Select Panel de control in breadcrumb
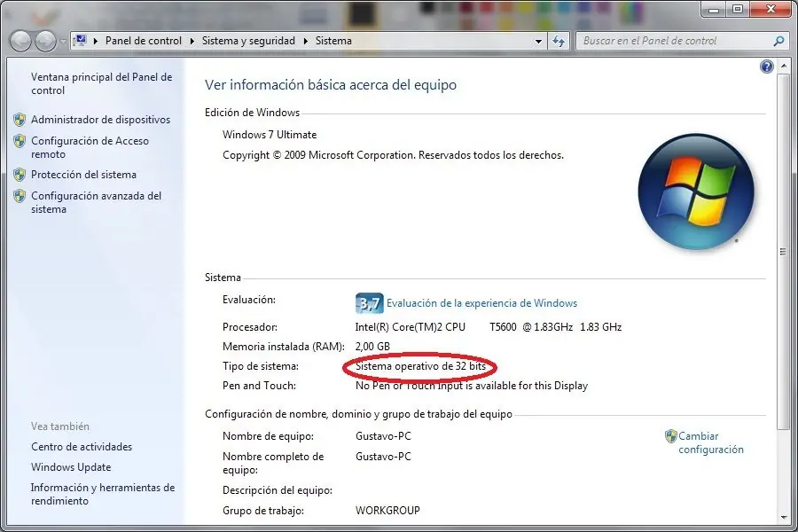The width and height of the screenshot is (798, 532). [x=144, y=41]
